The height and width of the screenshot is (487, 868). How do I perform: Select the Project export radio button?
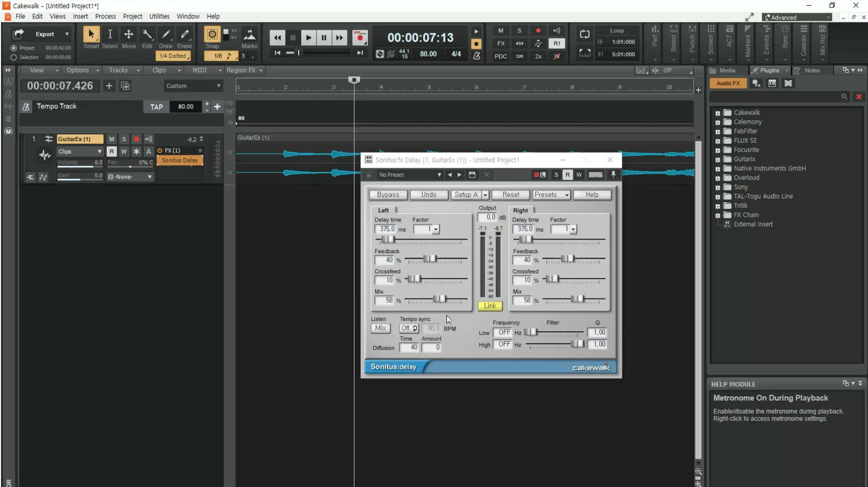click(x=14, y=48)
